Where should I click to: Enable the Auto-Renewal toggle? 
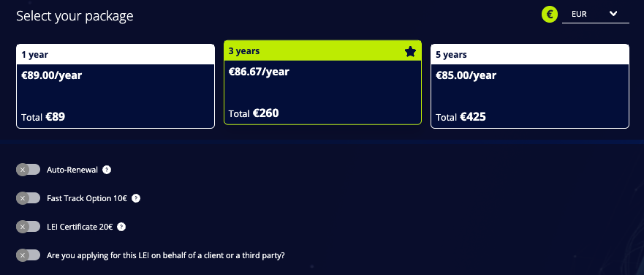coord(29,170)
